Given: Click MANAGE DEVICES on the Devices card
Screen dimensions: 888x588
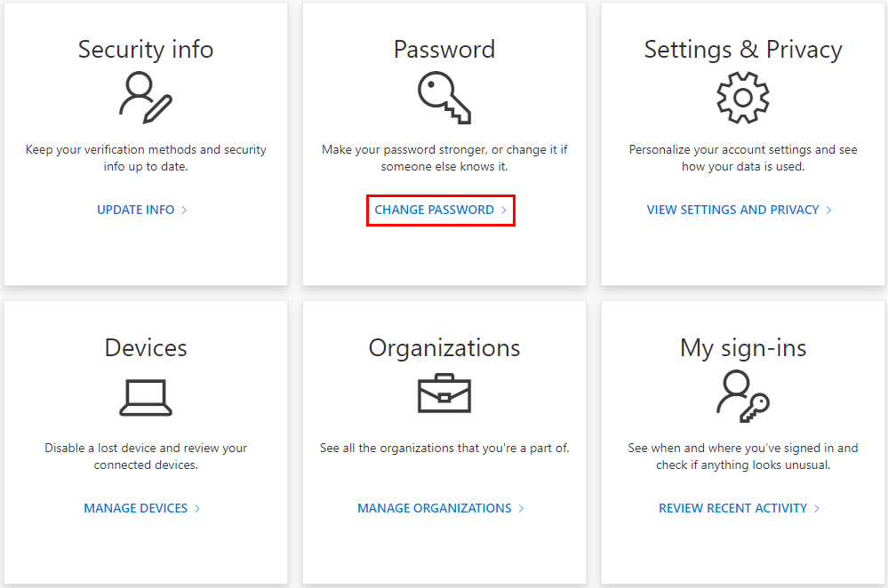Looking at the screenshot, I should [x=134, y=508].
